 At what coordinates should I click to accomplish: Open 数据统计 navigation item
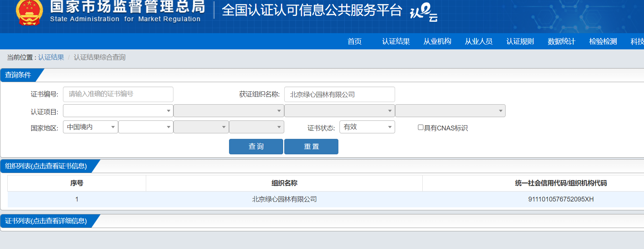pos(562,41)
